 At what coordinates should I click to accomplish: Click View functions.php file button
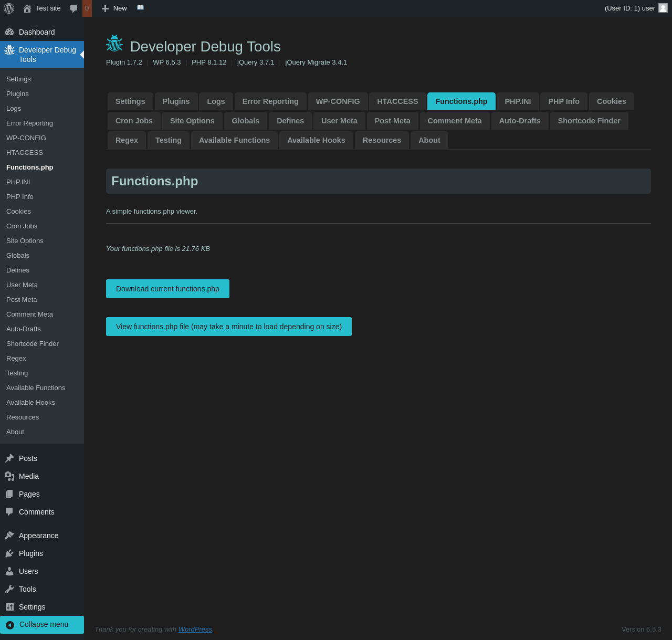(x=228, y=327)
